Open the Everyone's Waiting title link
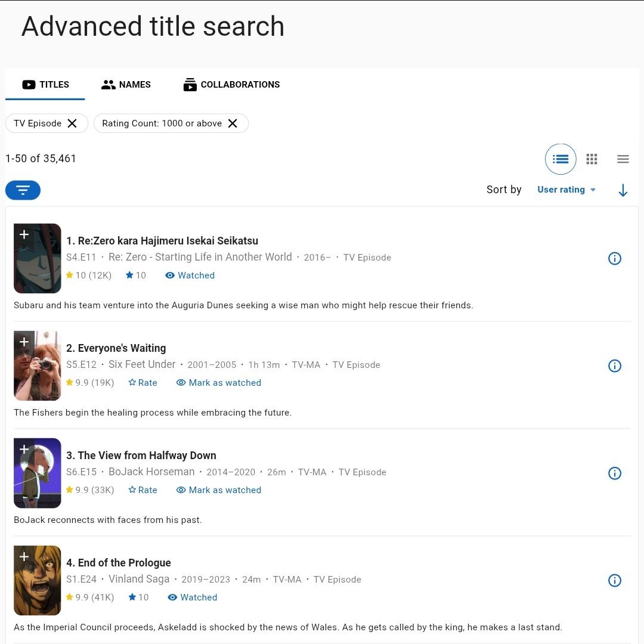 point(116,348)
